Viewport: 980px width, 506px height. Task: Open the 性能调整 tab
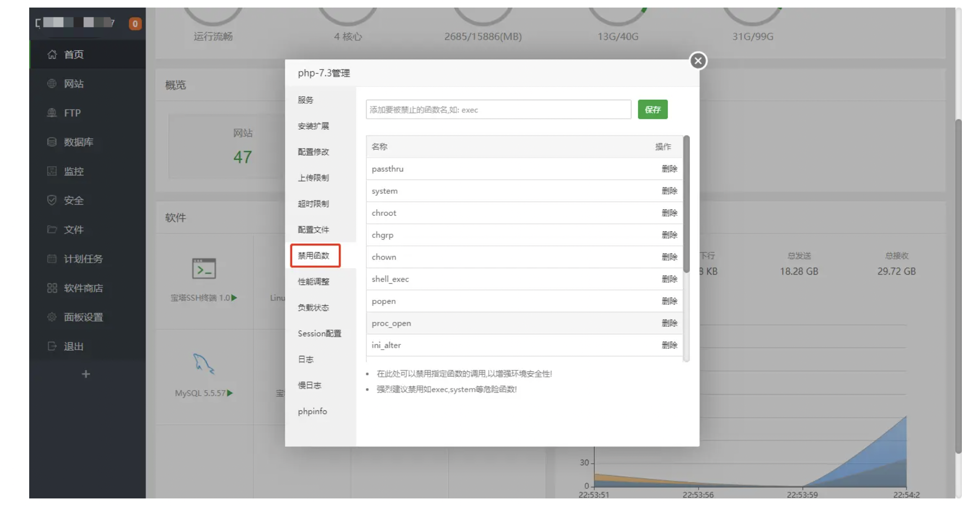(313, 282)
